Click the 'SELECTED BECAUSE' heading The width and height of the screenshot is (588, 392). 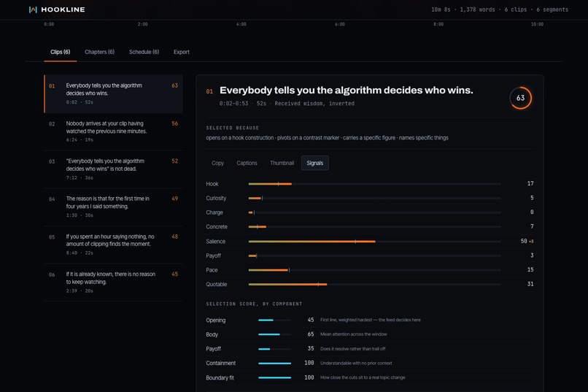(x=233, y=128)
